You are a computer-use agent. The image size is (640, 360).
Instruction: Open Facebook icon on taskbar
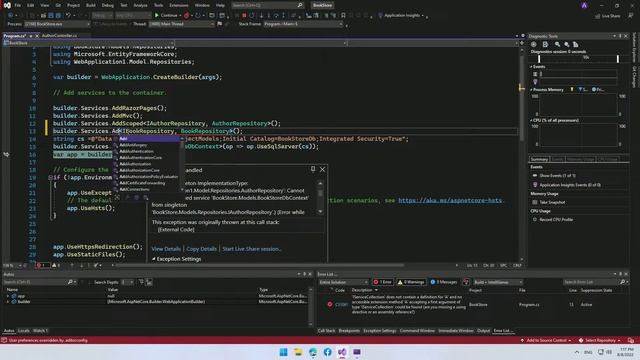(x=327, y=352)
